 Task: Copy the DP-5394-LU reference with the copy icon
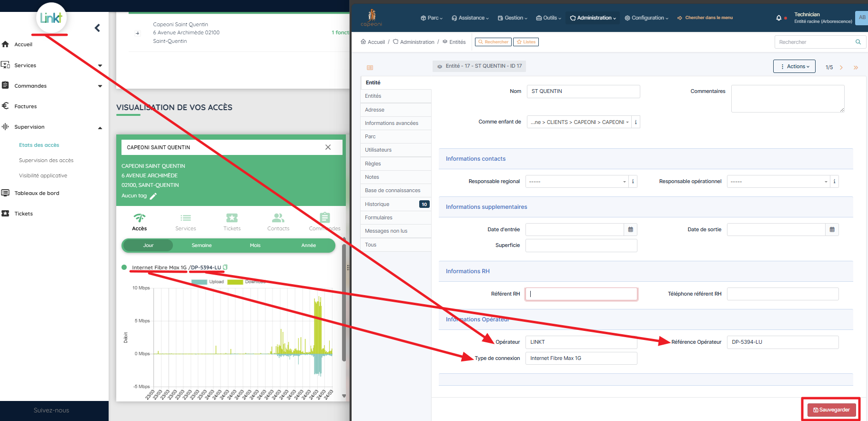[225, 267]
